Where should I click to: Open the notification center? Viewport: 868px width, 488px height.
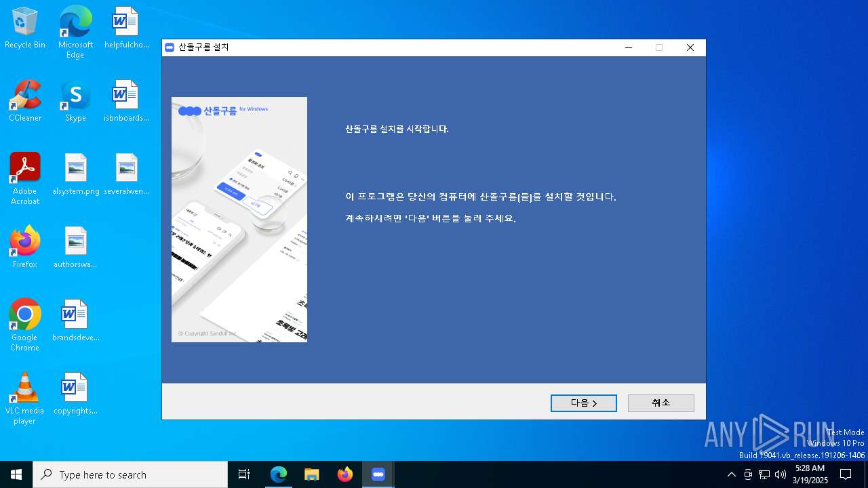pos(846,474)
